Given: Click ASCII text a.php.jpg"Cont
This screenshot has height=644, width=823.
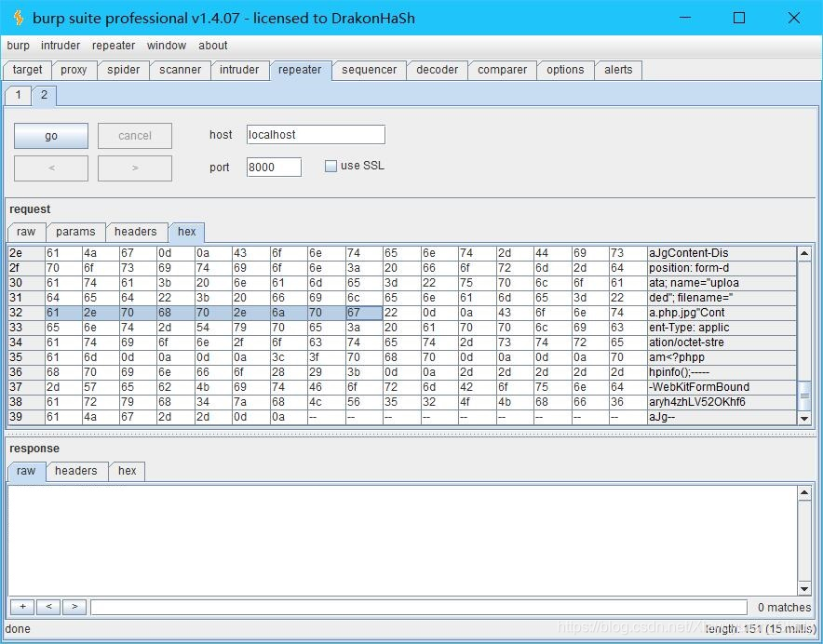Looking at the screenshot, I should (686, 313).
